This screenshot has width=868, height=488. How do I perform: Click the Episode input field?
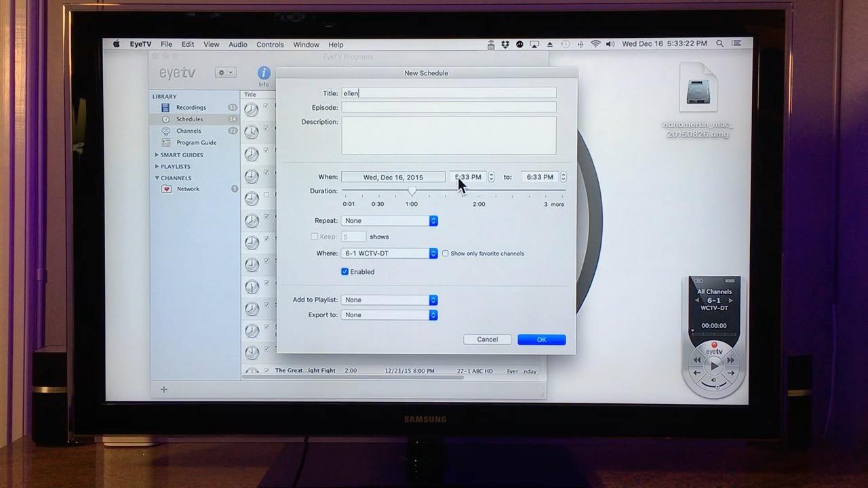449,107
